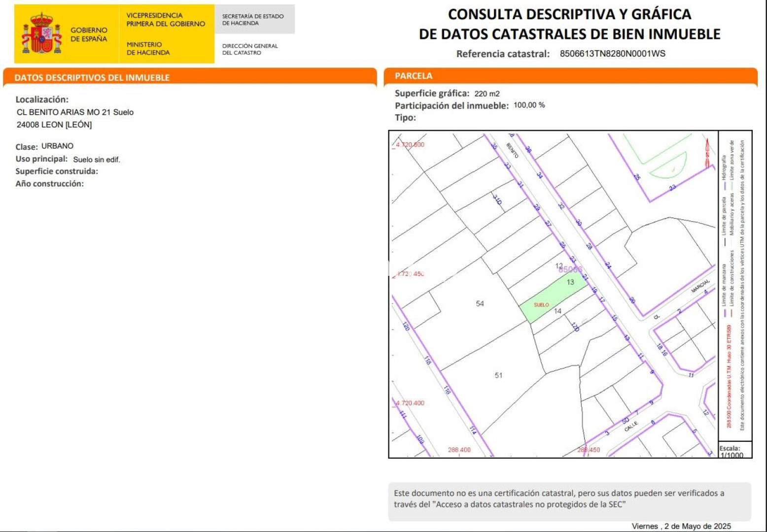This screenshot has width=767, height=532.
Task: Click the red north arrow on the map
Action: [x=707, y=152]
